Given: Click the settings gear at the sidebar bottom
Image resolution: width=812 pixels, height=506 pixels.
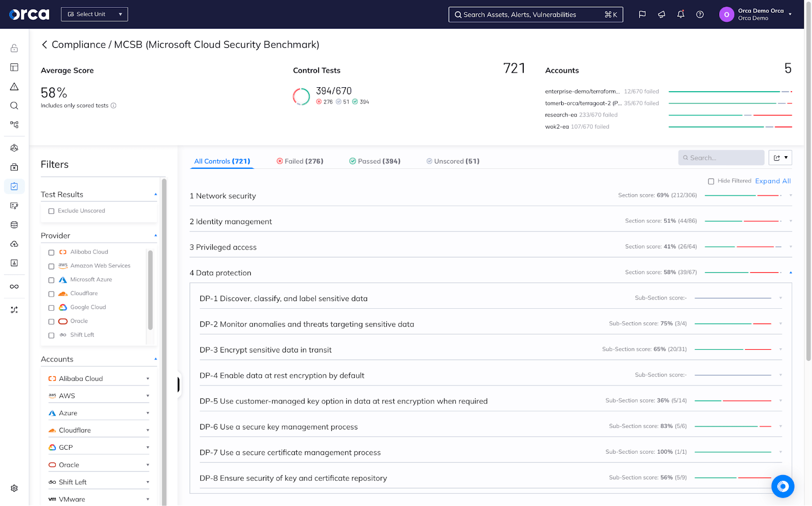Looking at the screenshot, I should [x=14, y=488].
